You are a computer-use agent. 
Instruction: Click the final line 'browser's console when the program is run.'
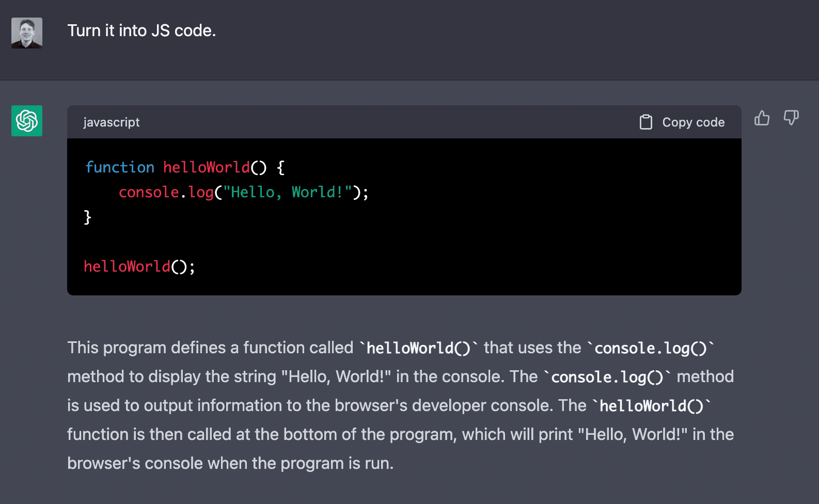point(230,464)
